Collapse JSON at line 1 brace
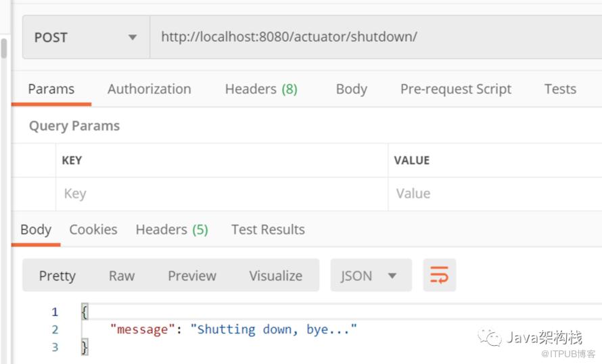 click(85, 311)
